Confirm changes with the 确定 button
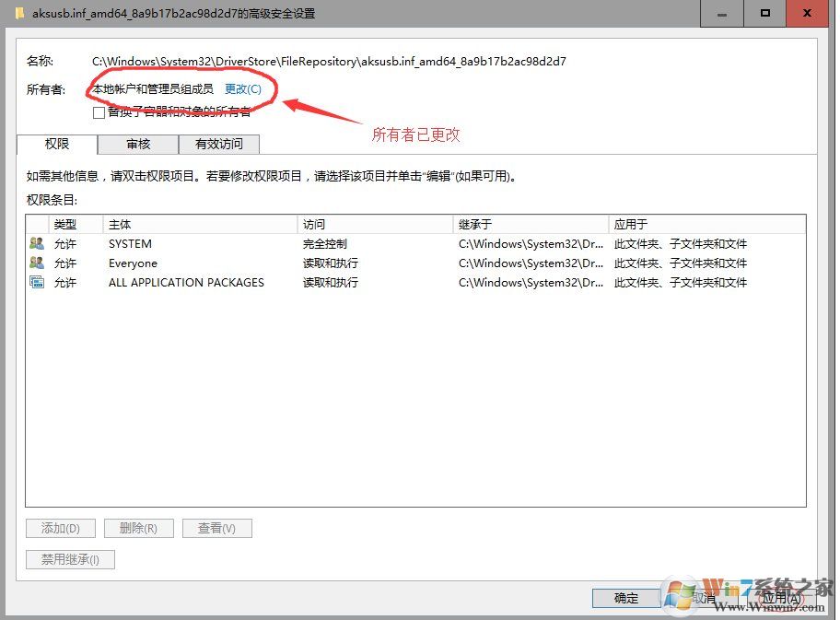 click(x=626, y=598)
